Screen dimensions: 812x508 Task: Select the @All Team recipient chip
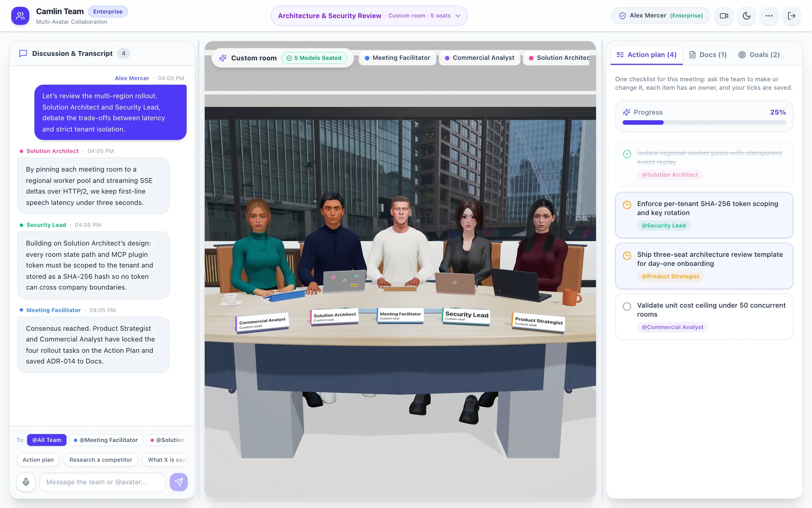coord(47,440)
